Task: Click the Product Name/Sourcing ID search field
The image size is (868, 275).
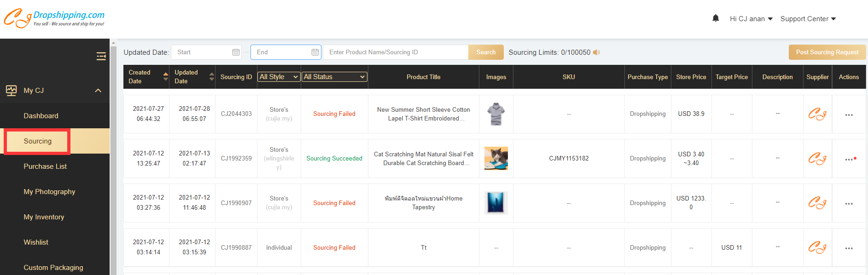Action: coord(396,52)
